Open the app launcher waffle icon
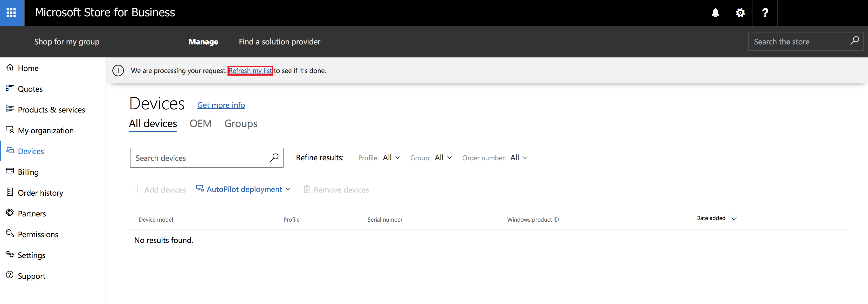The image size is (868, 304). coord(12,13)
